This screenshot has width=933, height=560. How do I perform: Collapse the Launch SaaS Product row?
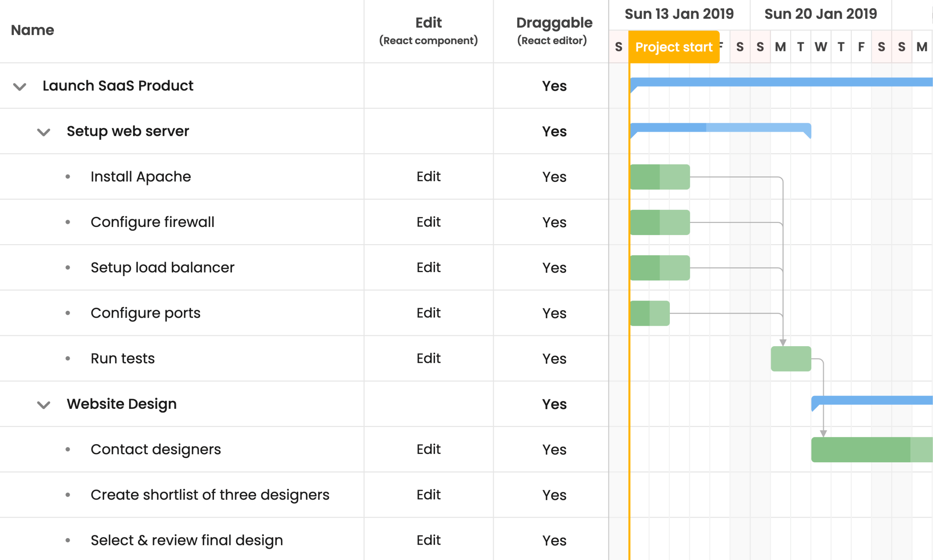(20, 87)
